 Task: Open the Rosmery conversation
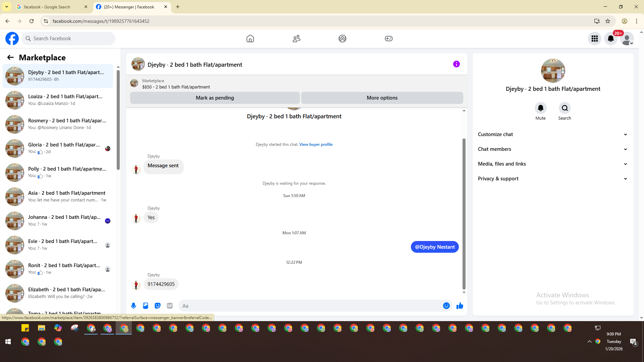(58, 124)
